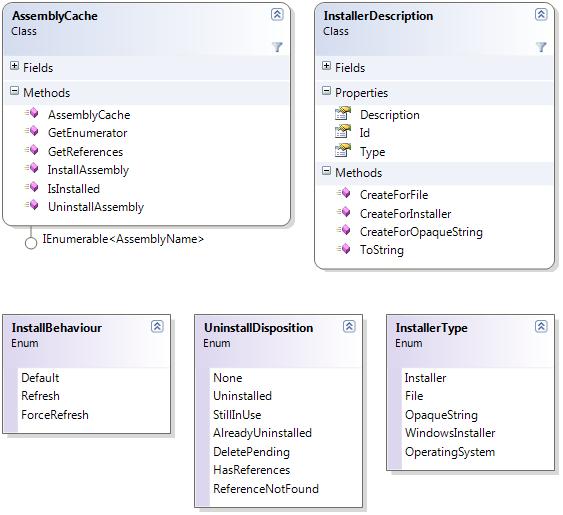Select the DeletePending enum value

[x=251, y=452]
